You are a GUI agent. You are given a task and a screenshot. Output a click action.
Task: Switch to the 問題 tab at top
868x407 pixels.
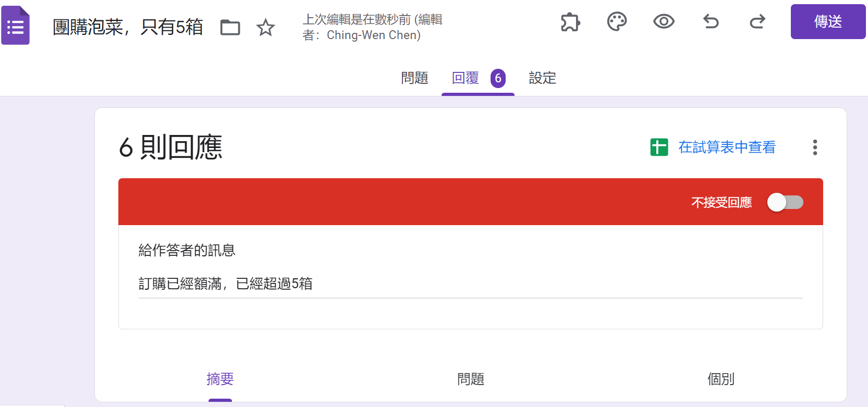coord(414,78)
